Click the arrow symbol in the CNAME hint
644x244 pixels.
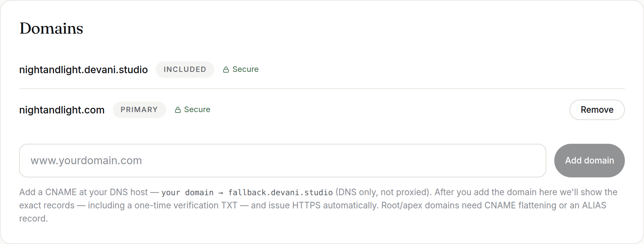click(x=221, y=193)
